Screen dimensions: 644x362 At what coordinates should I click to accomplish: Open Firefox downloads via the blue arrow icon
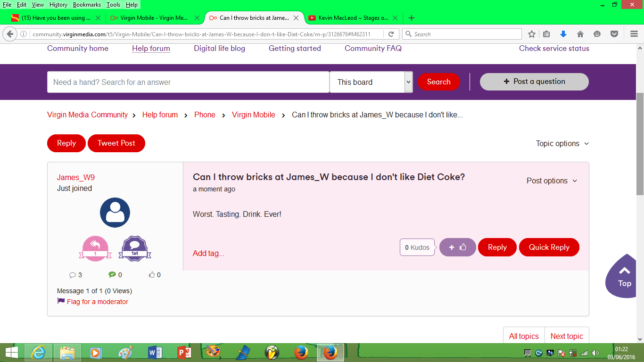563,33
